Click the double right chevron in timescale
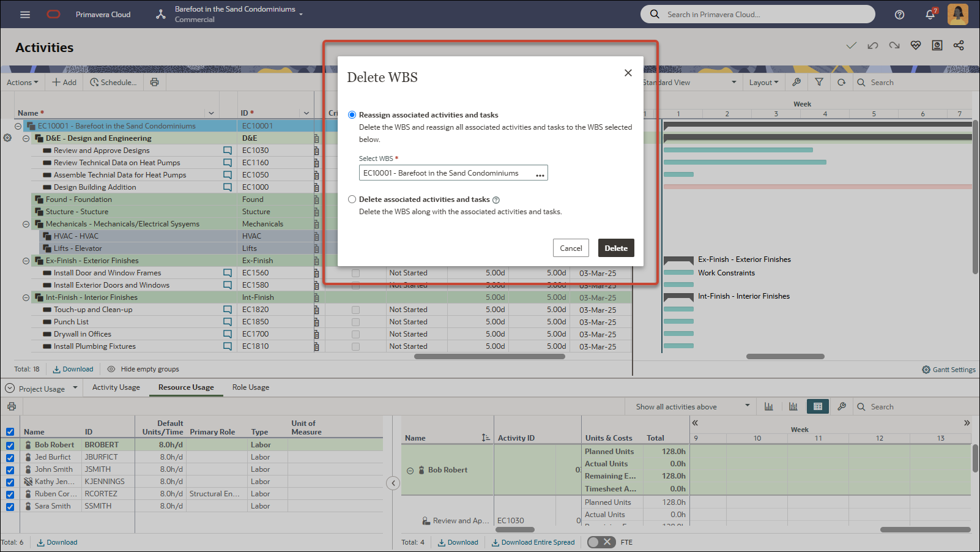980x552 pixels. pyautogui.click(x=967, y=423)
